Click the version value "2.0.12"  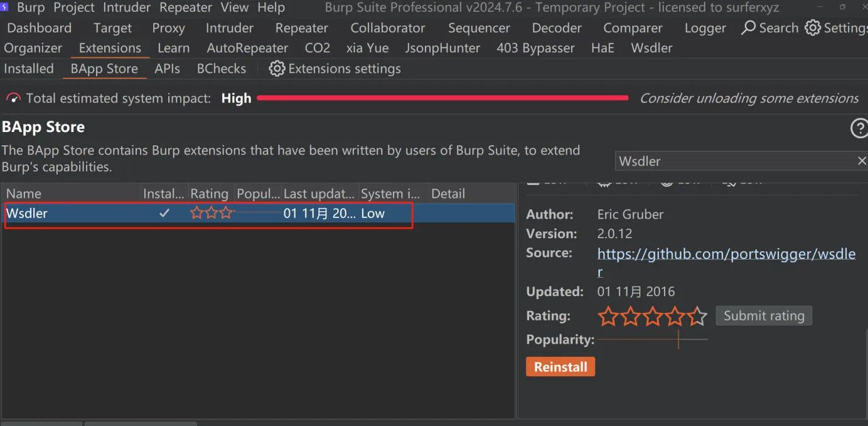pyautogui.click(x=614, y=234)
